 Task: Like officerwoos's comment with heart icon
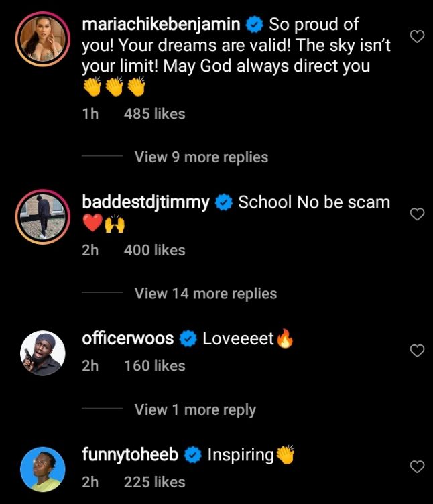417,351
